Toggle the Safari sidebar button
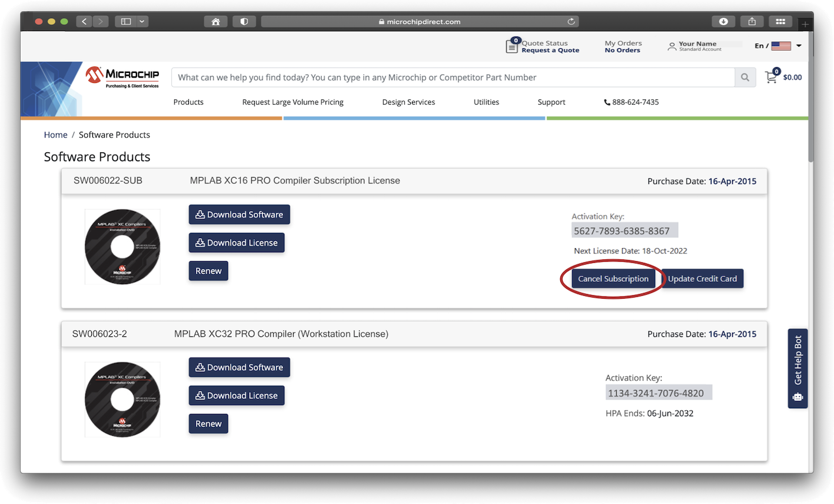The image size is (834, 504). pos(126,21)
